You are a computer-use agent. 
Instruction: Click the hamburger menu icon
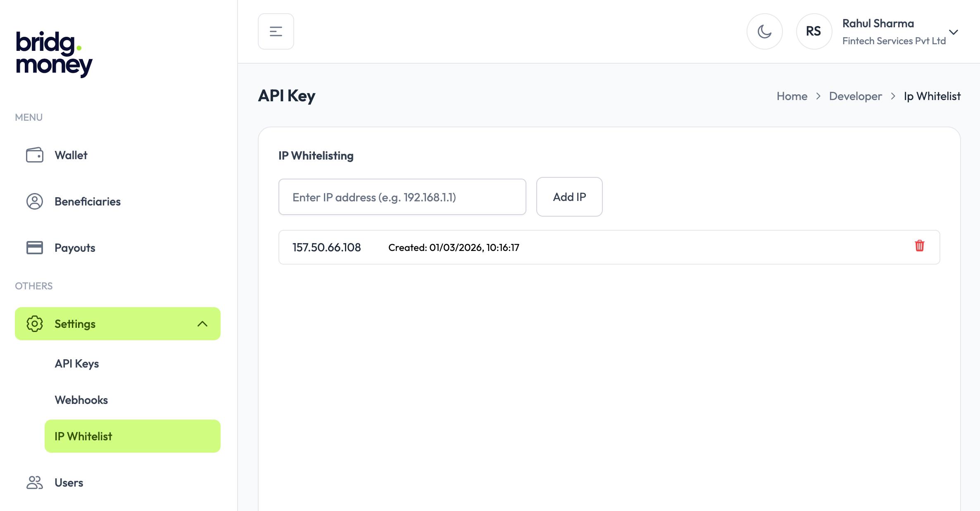pyautogui.click(x=276, y=31)
